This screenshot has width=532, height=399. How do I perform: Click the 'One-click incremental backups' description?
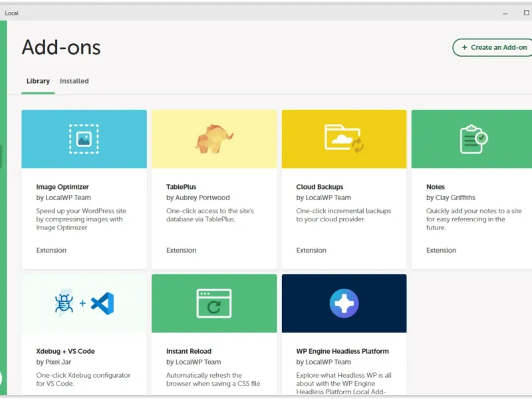343,215
